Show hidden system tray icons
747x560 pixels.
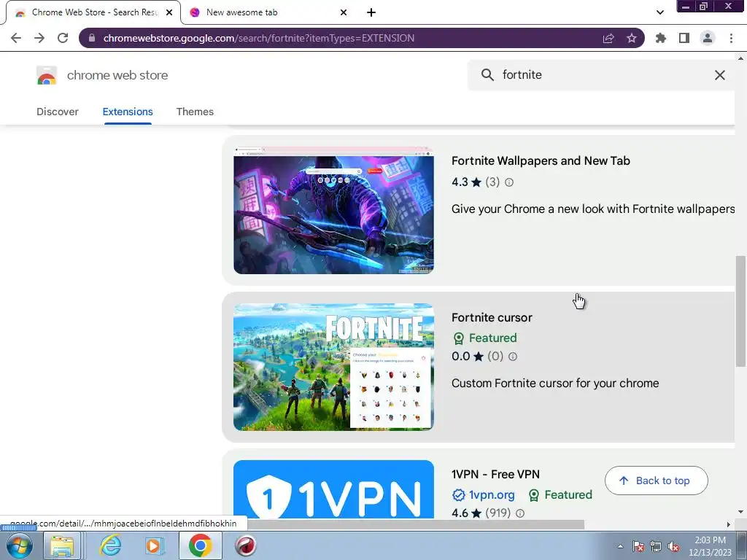click(x=620, y=546)
